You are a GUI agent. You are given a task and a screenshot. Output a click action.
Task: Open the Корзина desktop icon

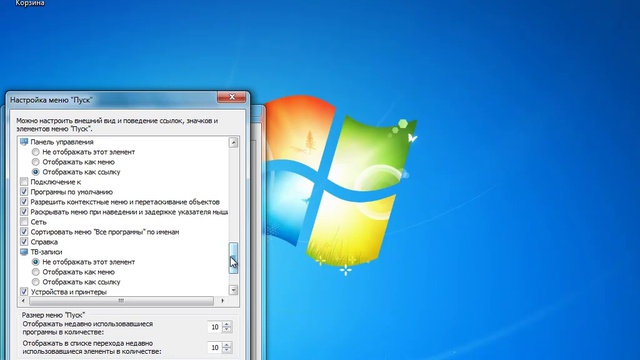pyautogui.click(x=30, y=3)
